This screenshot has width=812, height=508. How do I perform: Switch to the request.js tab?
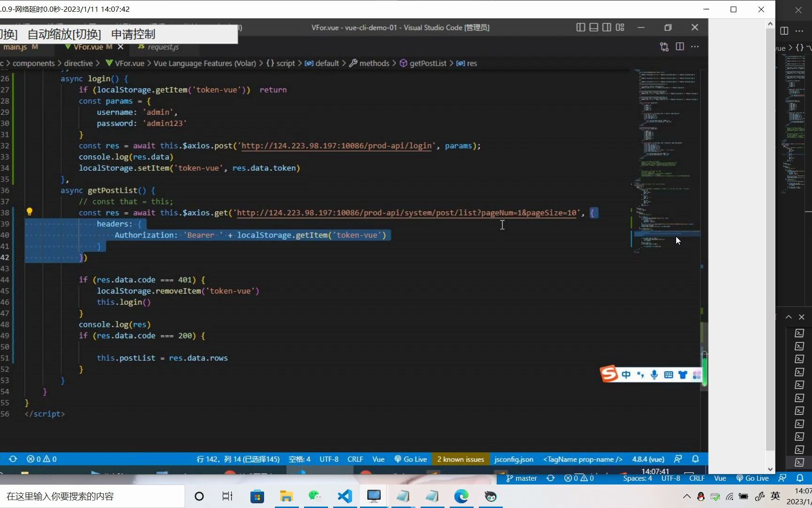tap(158, 47)
